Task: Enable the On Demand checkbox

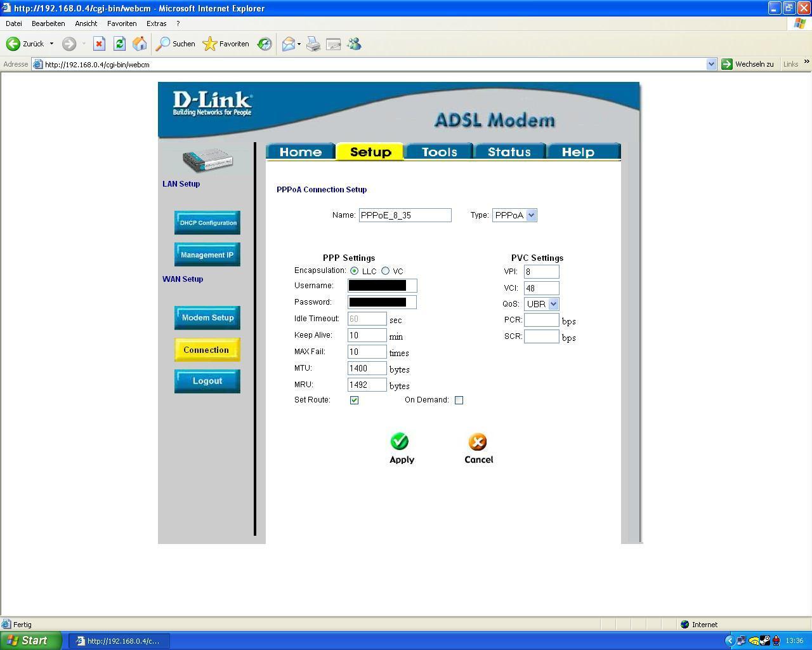Action: (x=459, y=400)
